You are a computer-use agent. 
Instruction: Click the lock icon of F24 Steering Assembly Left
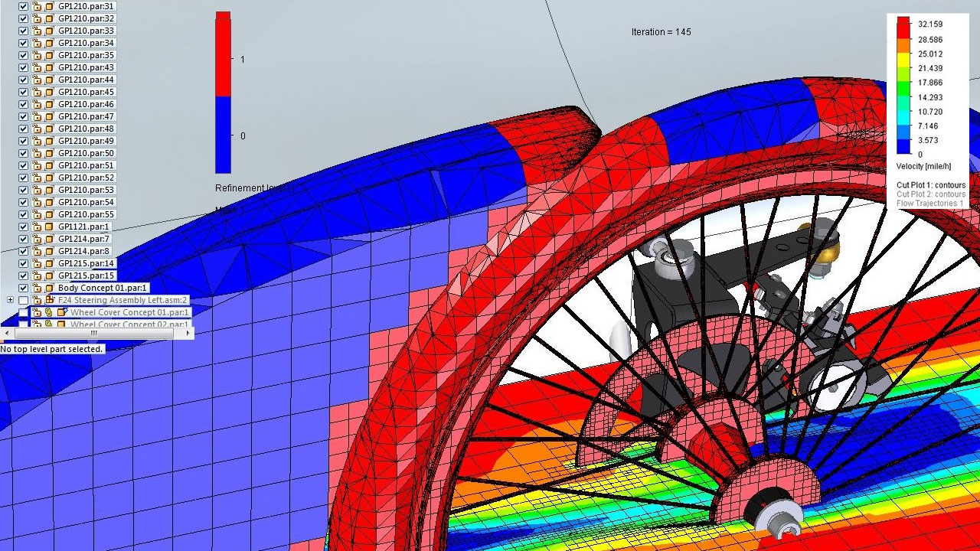tap(36, 300)
